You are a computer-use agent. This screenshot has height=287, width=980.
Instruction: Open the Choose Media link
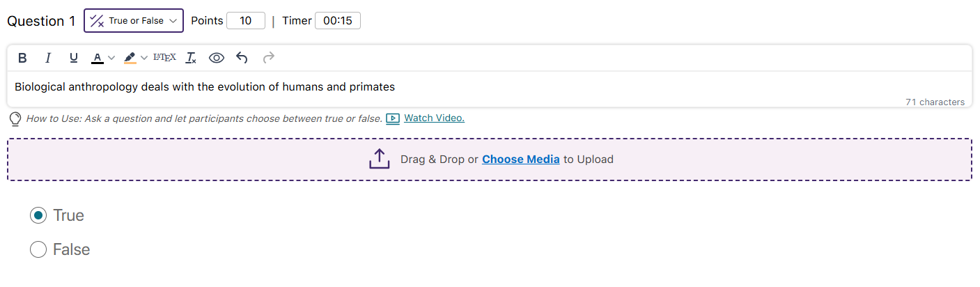[x=521, y=160]
